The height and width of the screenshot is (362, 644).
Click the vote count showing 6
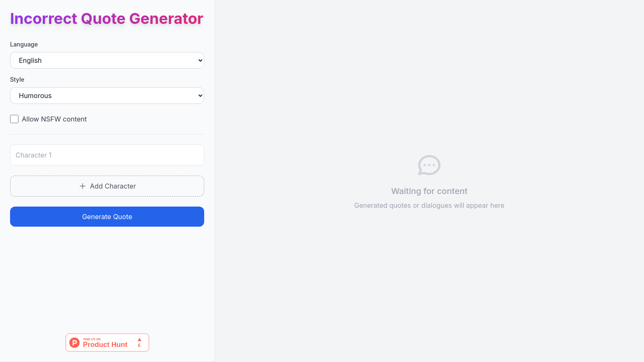tap(139, 345)
